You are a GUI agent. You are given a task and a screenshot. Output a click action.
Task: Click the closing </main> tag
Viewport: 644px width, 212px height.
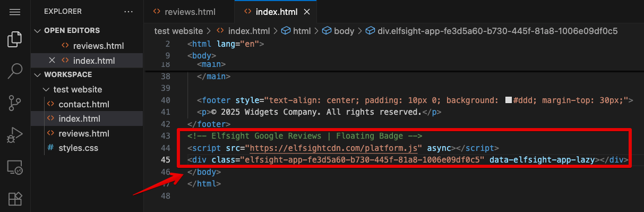point(213,76)
